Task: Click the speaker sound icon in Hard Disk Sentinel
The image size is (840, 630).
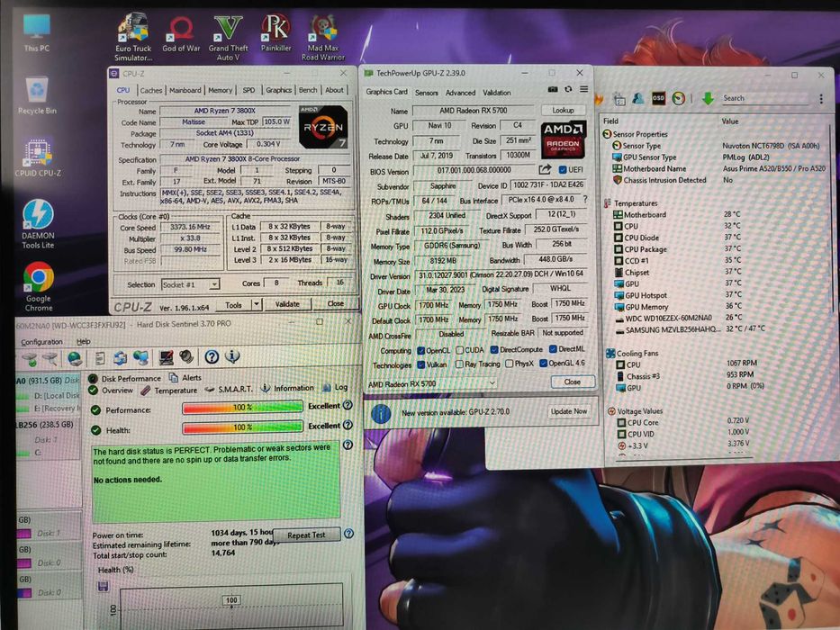Action: pos(186,356)
